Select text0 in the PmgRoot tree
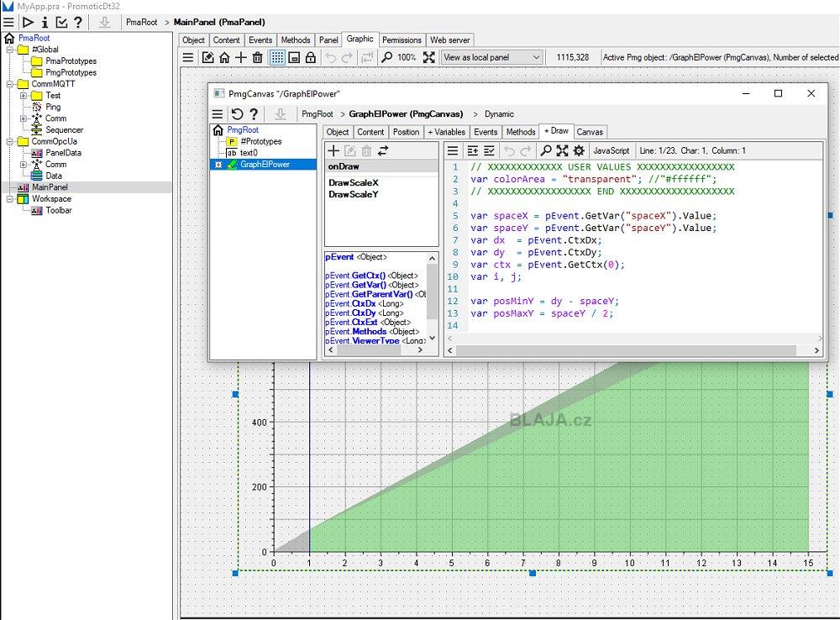840x620 pixels. tap(249, 153)
